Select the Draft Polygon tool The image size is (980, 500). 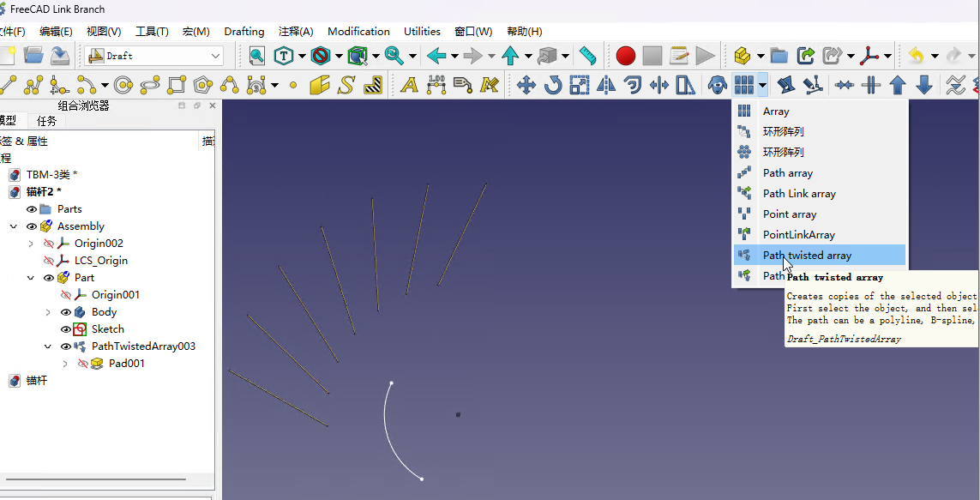[204, 84]
